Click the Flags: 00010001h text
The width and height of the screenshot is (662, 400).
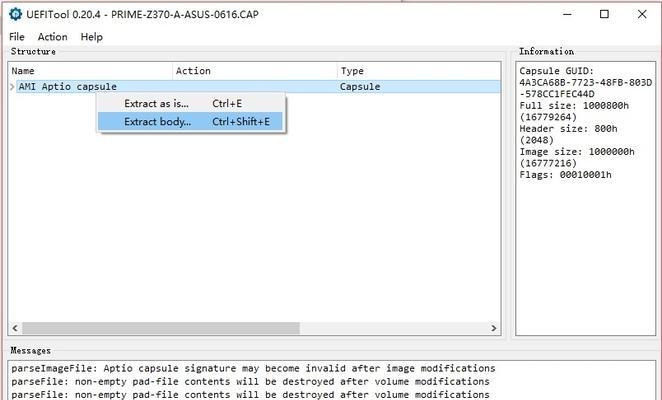coord(565,175)
